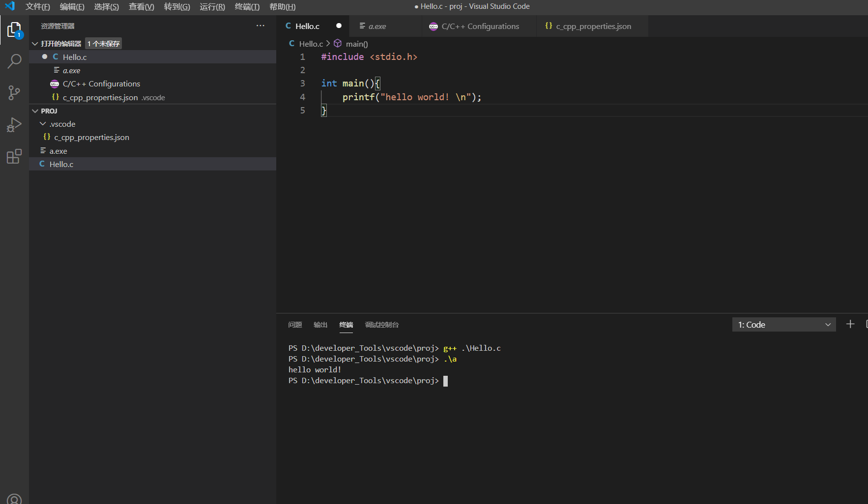The height and width of the screenshot is (504, 868).
Task: Open the Explorer view in the activity bar
Action: pyautogui.click(x=14, y=30)
